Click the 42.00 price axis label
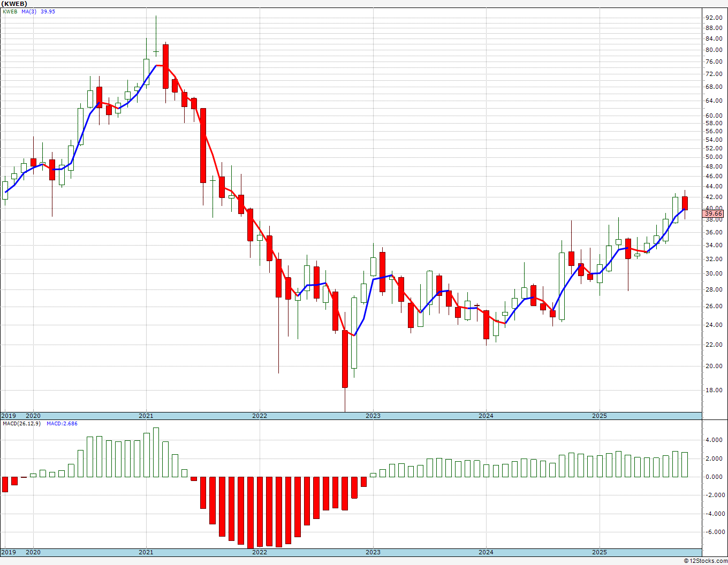The height and width of the screenshot is (565, 728). [x=714, y=197]
